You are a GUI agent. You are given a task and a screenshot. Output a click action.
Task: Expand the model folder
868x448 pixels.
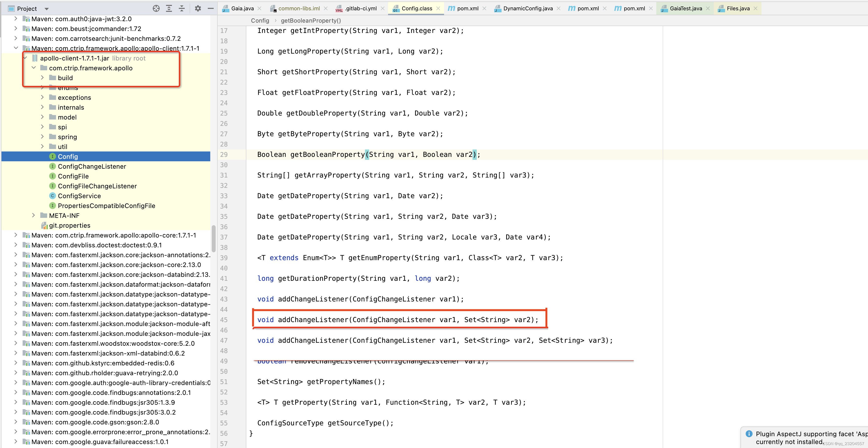pyautogui.click(x=42, y=117)
